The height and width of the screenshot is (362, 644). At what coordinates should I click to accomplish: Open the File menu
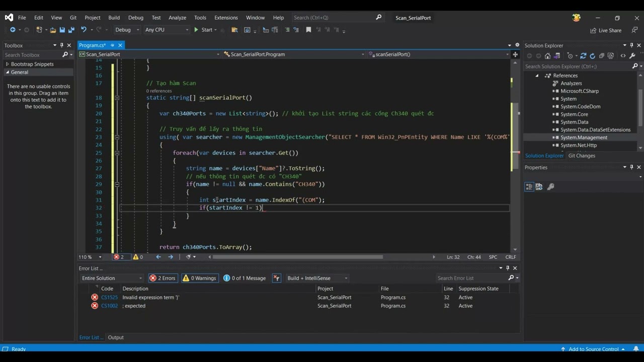point(22,18)
